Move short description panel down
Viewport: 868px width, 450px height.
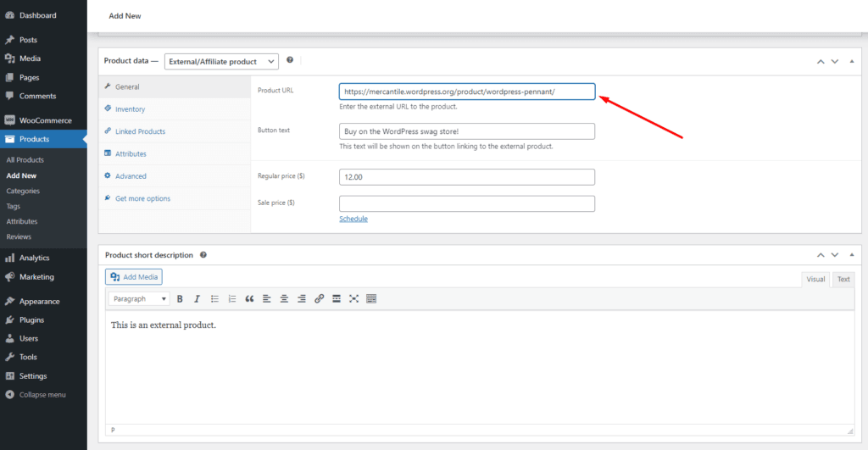(x=835, y=254)
